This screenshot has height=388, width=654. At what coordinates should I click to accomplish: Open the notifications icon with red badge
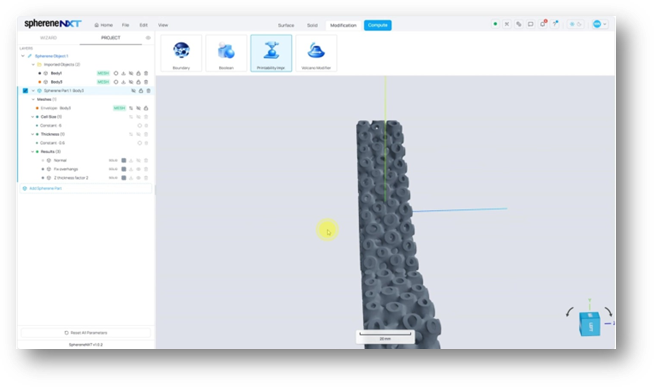click(543, 24)
